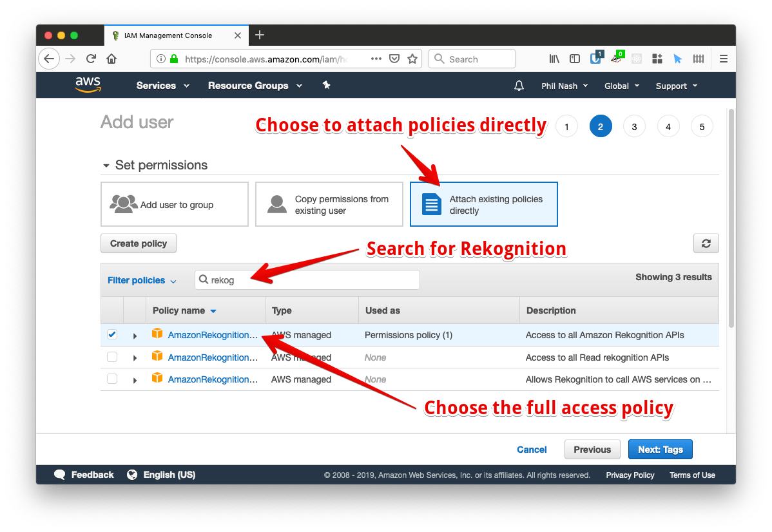Image resolution: width=772 pixels, height=532 pixels.
Task: Sort by the Policy name column
Action: [x=184, y=310]
